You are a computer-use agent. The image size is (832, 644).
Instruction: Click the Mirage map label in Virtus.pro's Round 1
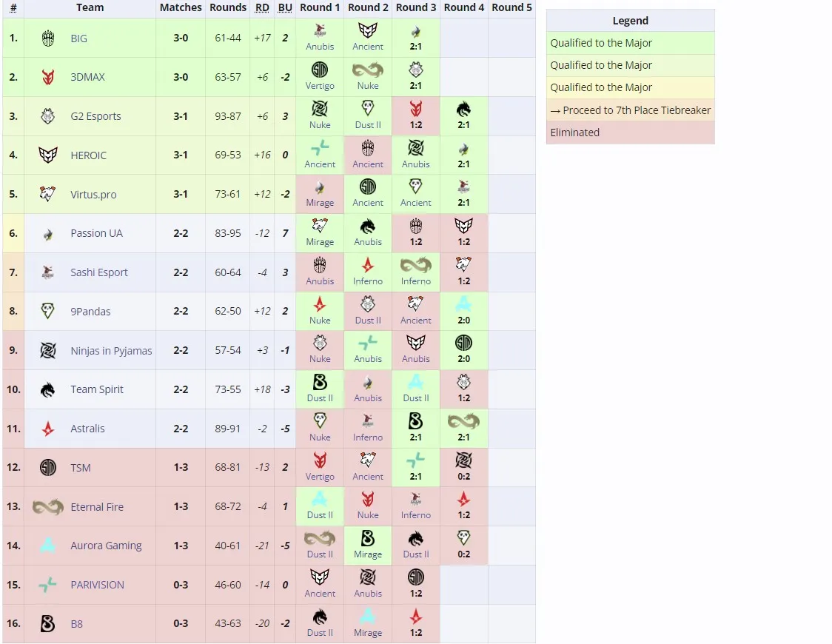pos(320,203)
